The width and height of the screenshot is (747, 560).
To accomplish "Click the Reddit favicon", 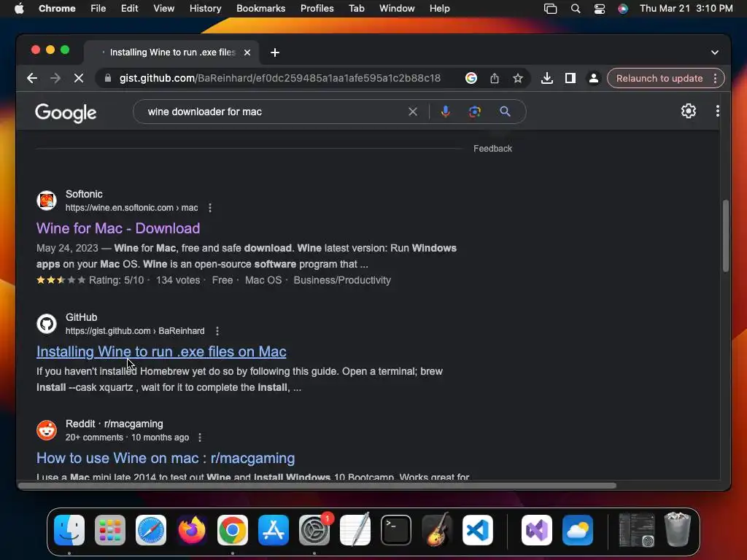I will pyautogui.click(x=47, y=430).
